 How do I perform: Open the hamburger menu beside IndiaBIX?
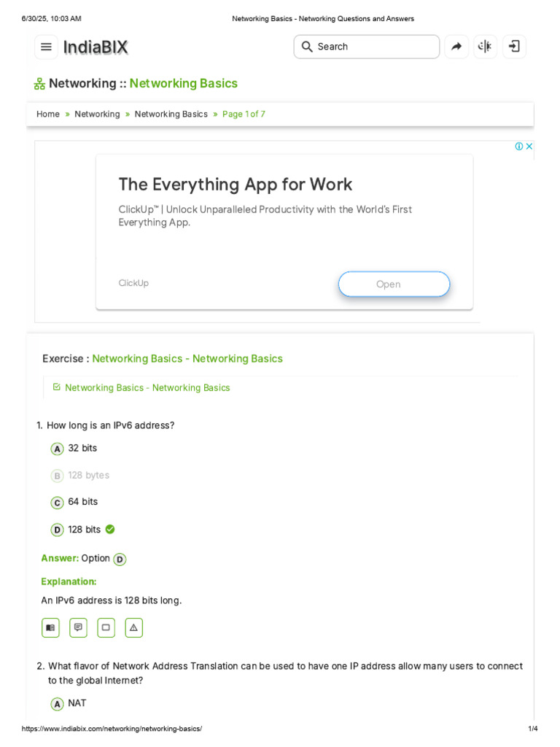tap(46, 47)
